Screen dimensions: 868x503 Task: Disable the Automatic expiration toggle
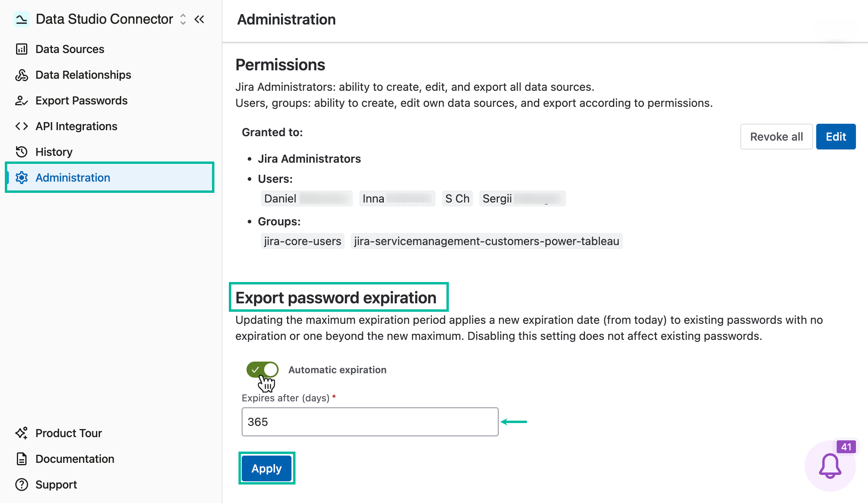point(263,370)
